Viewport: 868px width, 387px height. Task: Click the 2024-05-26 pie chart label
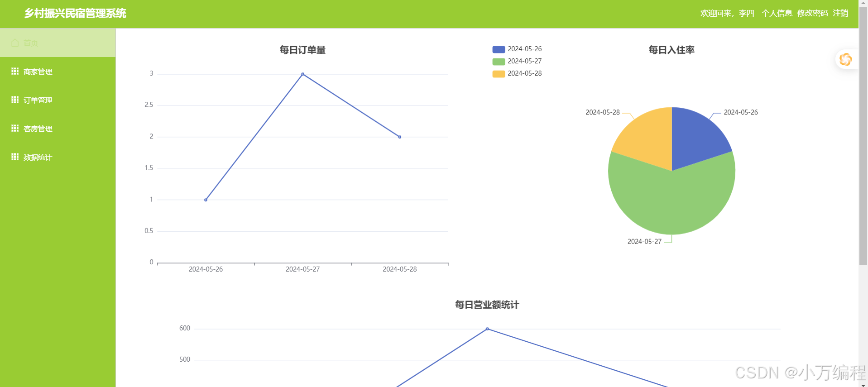coord(741,112)
